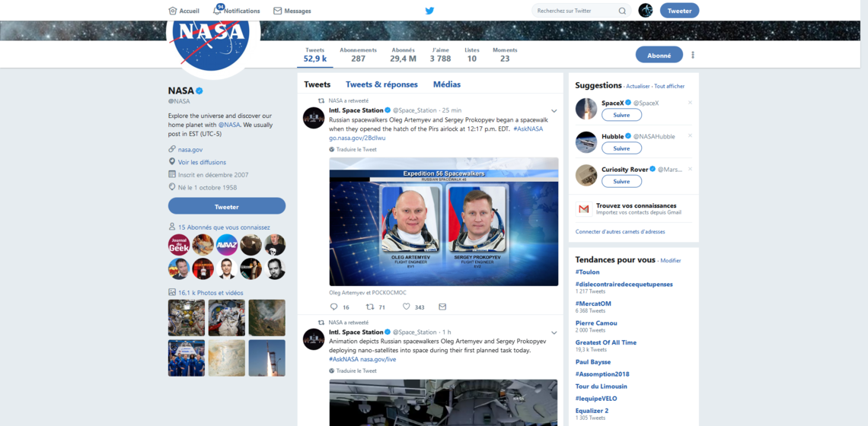Screen dimensions: 868x426
Task: Switch to the Médias tab
Action: coord(446,84)
